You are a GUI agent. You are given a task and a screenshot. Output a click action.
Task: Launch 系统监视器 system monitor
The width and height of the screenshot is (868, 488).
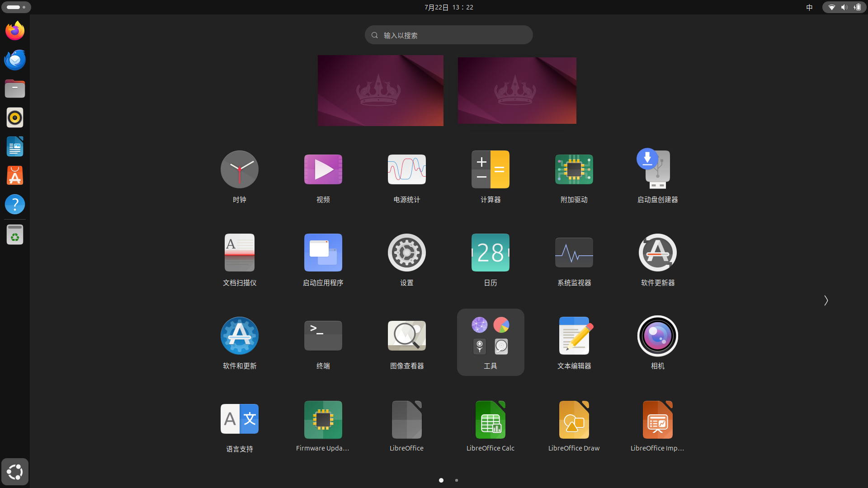[x=574, y=253]
